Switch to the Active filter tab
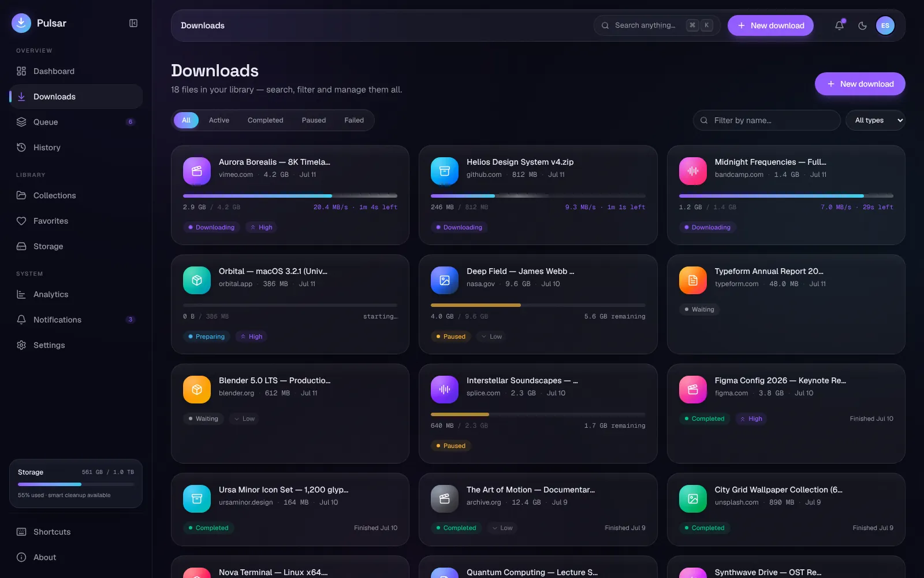The height and width of the screenshot is (578, 924). point(219,120)
